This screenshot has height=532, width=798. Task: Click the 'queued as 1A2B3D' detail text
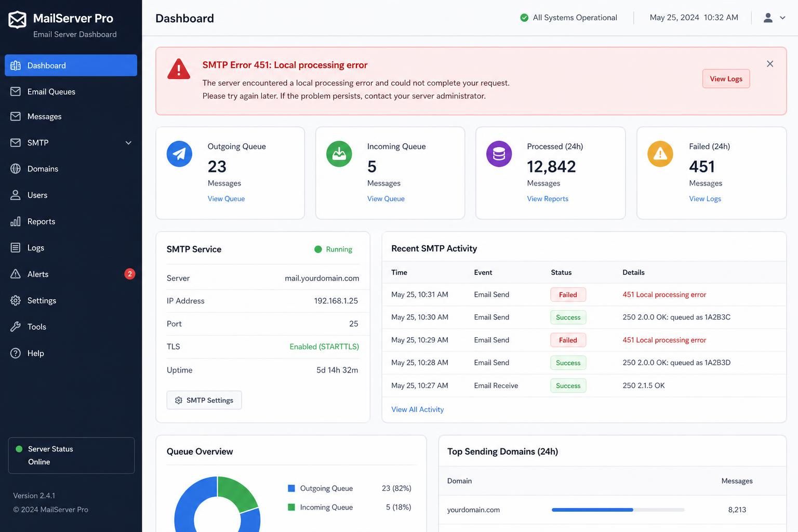pos(700,363)
